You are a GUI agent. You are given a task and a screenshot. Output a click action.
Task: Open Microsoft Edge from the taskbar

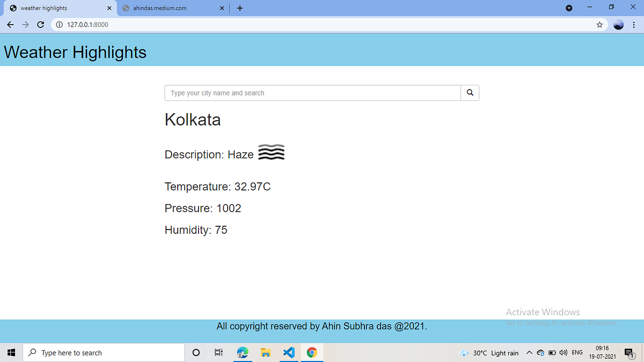point(243,352)
